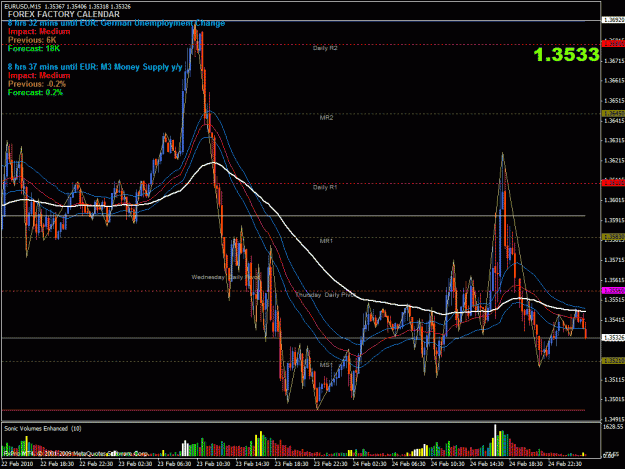Click the '23 Feb 10:30' time label
This screenshot has width=625, height=469.
pos(213,464)
